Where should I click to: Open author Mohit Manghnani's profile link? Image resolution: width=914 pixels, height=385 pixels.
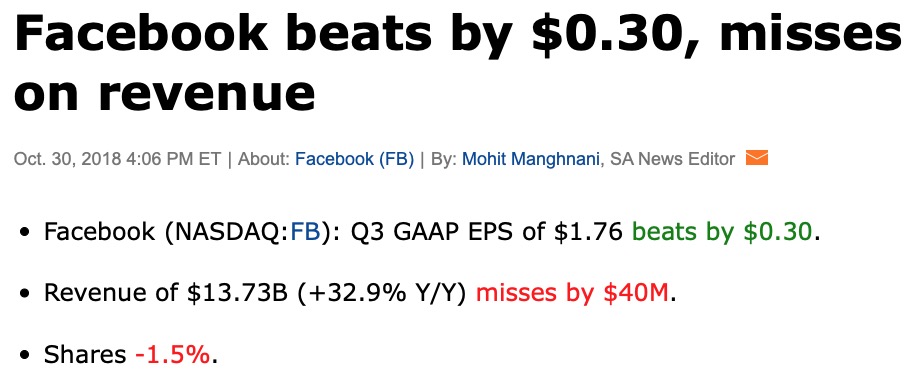coord(531,159)
